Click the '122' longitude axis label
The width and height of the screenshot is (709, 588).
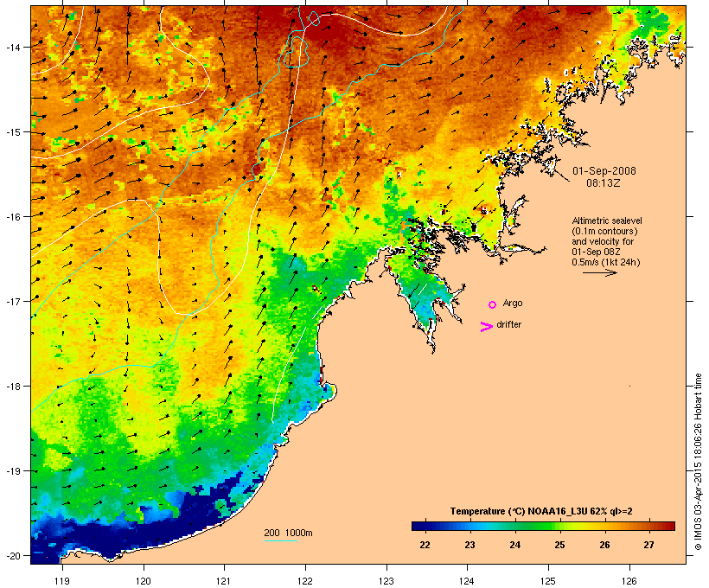[x=305, y=581]
